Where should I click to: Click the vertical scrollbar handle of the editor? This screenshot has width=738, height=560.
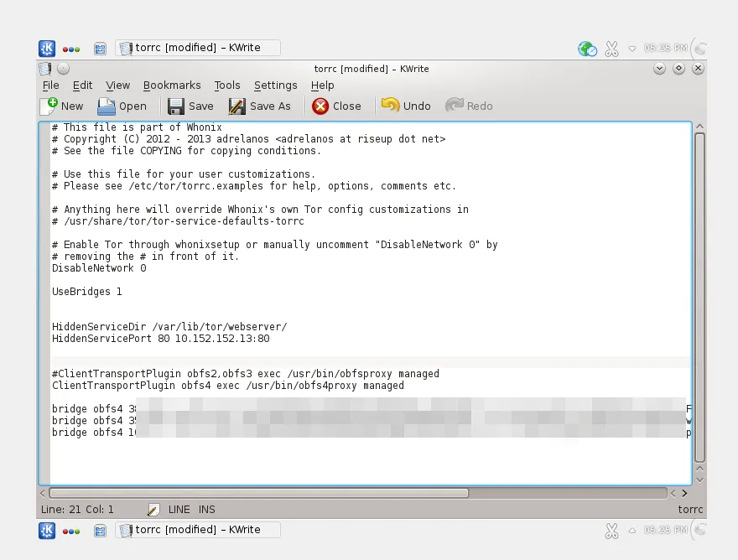pyautogui.click(x=700, y=298)
